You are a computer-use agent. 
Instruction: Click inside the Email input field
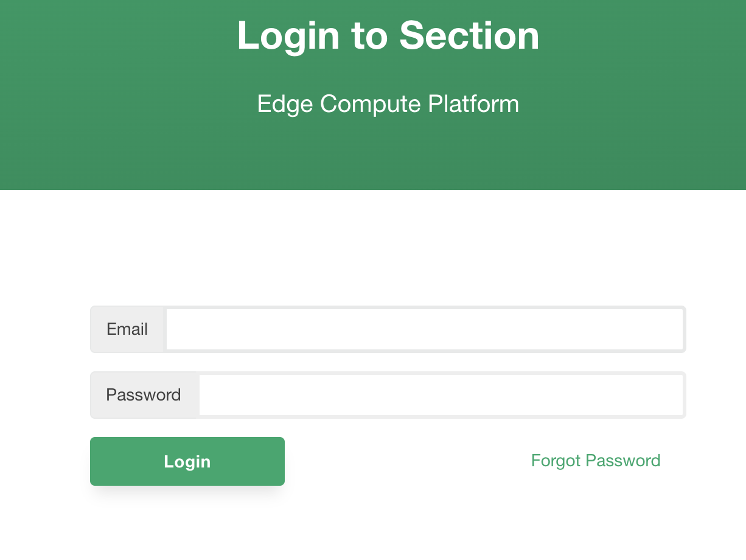(425, 329)
